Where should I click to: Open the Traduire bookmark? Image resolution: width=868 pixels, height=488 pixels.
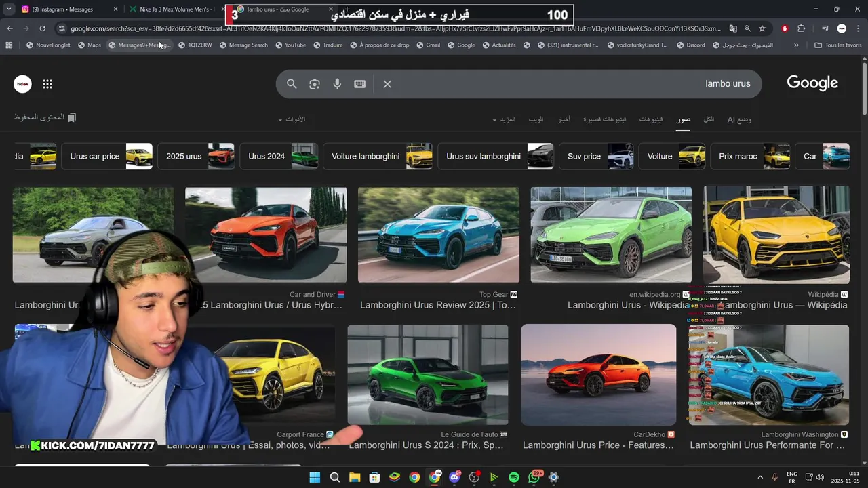328,45
